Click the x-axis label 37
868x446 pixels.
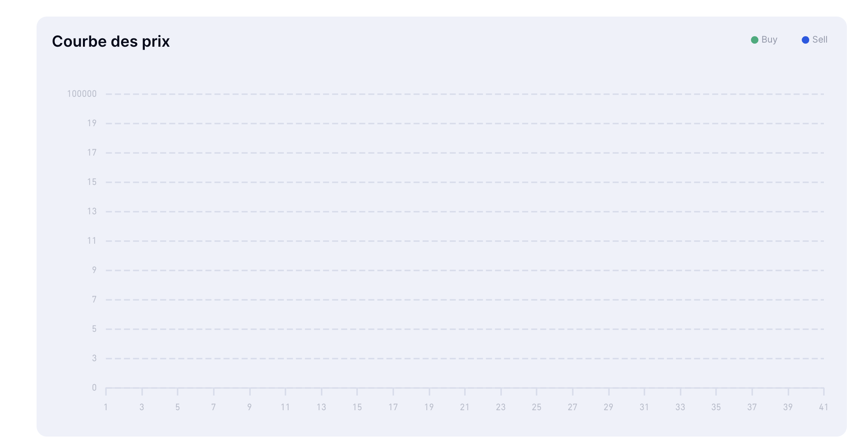pos(752,407)
